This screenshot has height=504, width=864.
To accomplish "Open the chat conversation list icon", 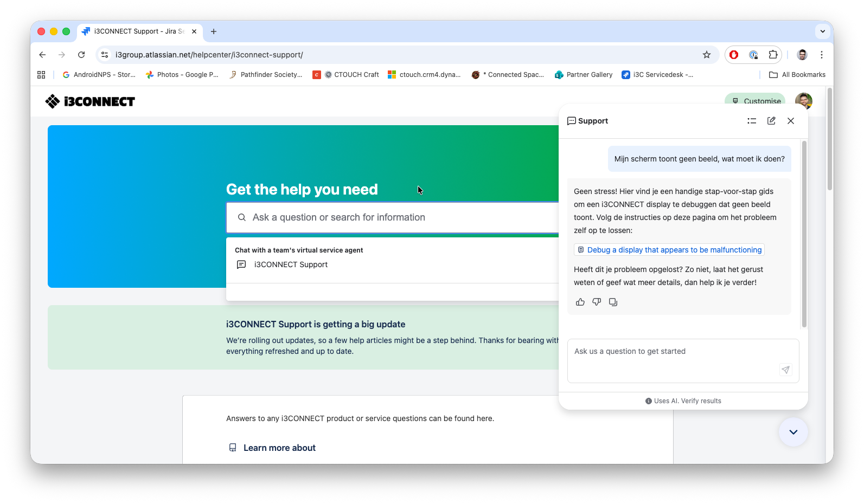I will point(752,121).
